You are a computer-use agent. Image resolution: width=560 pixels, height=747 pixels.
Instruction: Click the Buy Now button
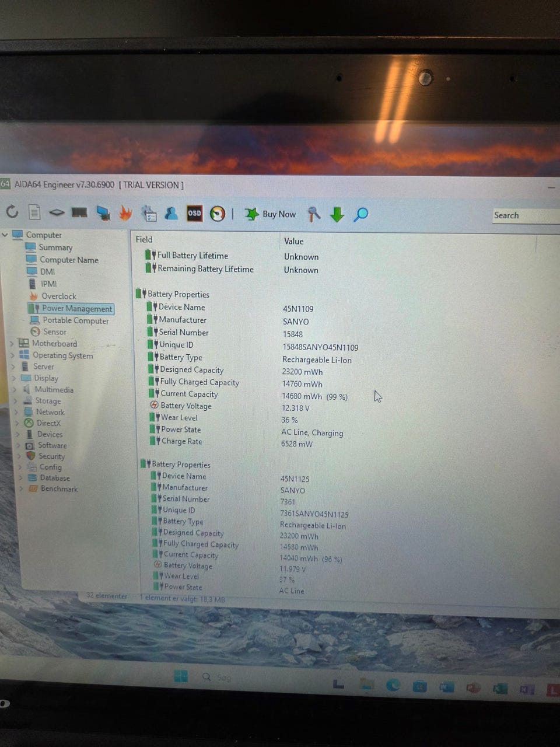pos(271,214)
